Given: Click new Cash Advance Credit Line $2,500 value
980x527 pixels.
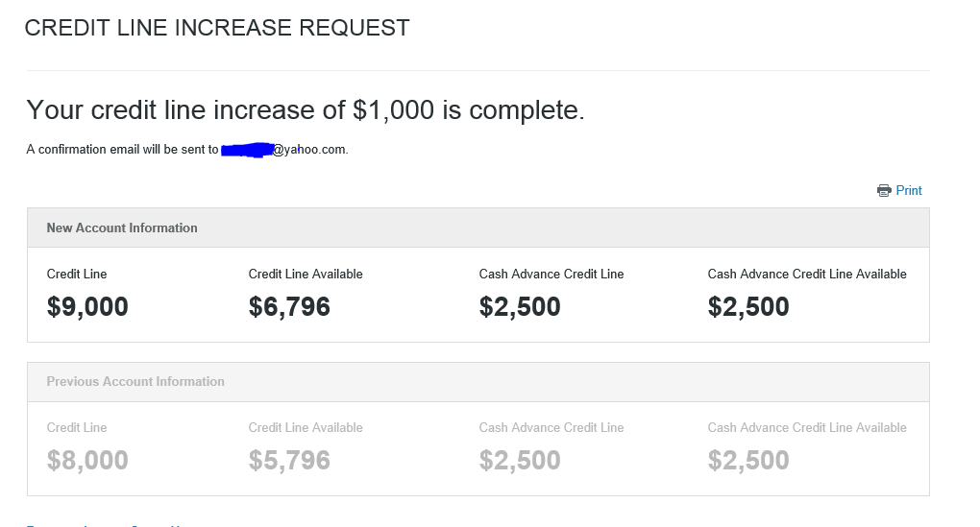Looking at the screenshot, I should pos(520,307).
